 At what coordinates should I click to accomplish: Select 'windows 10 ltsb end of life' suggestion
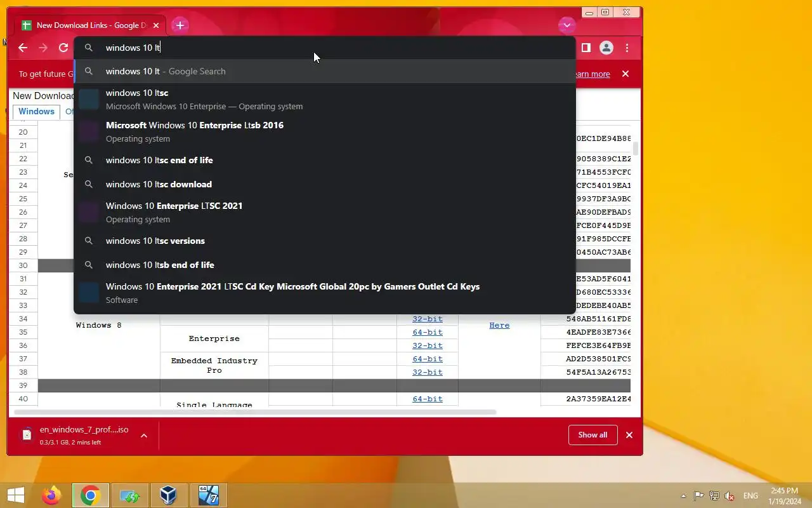point(325,265)
